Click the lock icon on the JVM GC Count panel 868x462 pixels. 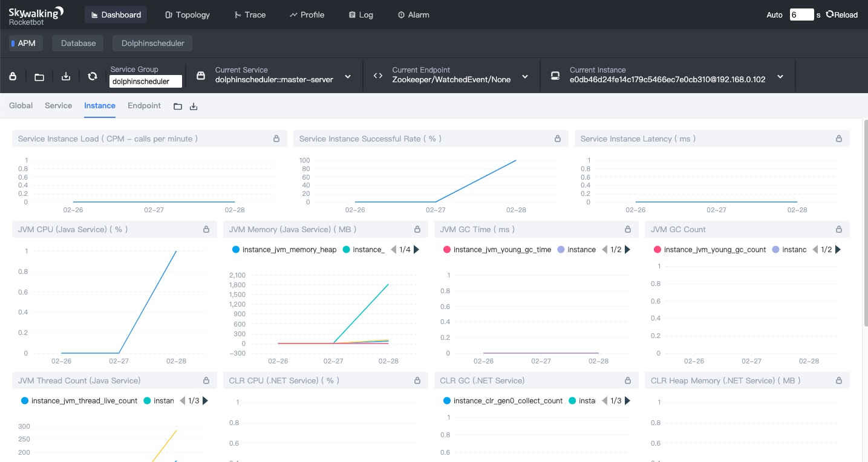[x=839, y=229]
